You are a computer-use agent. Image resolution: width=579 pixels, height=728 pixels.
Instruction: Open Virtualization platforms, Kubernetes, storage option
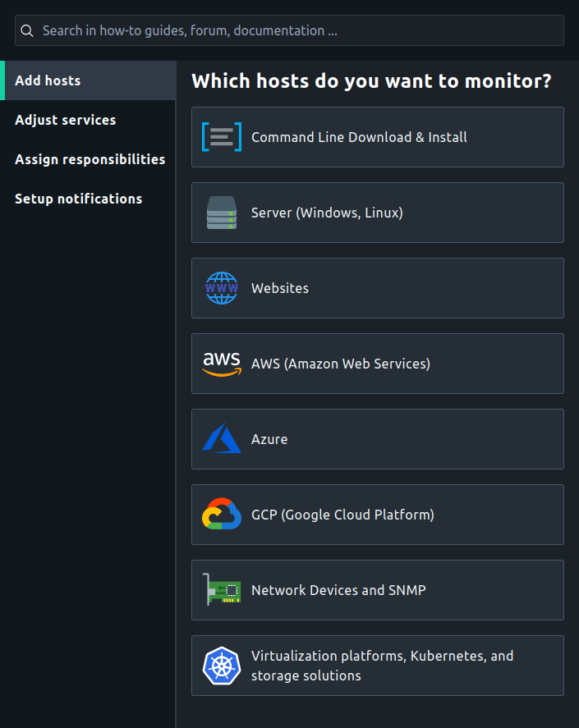coord(377,666)
